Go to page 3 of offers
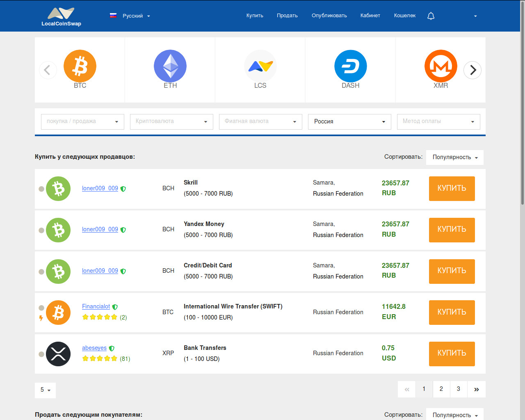Screen dimensions: 525x420 tap(459, 389)
